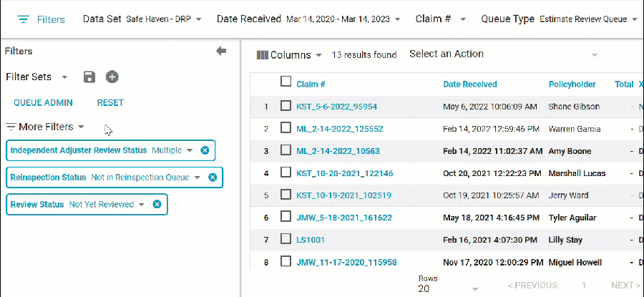Click the Filters funnel icon in top bar

24,19
